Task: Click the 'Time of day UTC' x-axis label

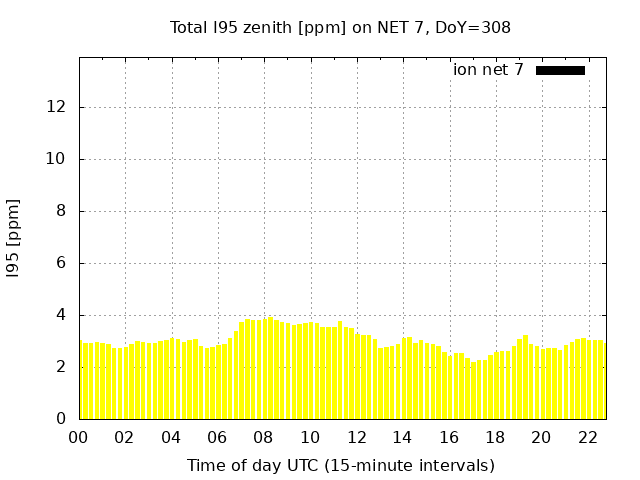Action: 340,465
